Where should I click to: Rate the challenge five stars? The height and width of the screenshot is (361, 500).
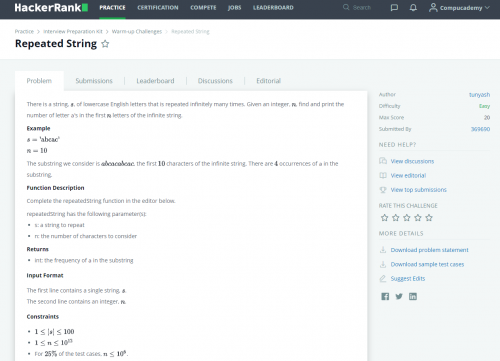[x=429, y=218]
